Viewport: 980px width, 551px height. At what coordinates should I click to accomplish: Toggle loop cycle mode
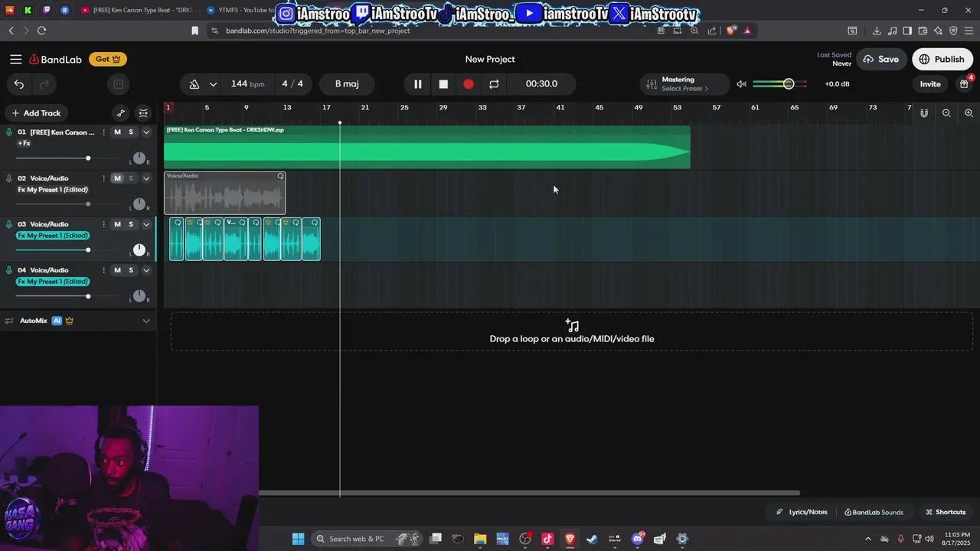(494, 84)
